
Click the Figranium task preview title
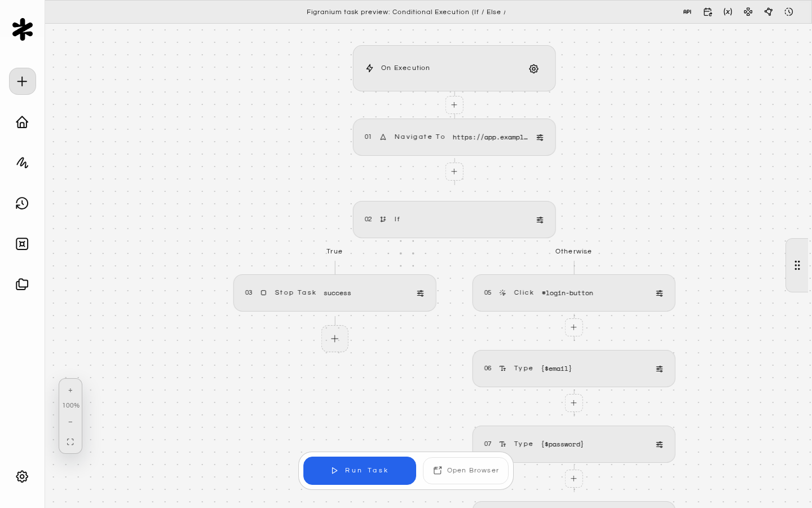[x=406, y=12]
